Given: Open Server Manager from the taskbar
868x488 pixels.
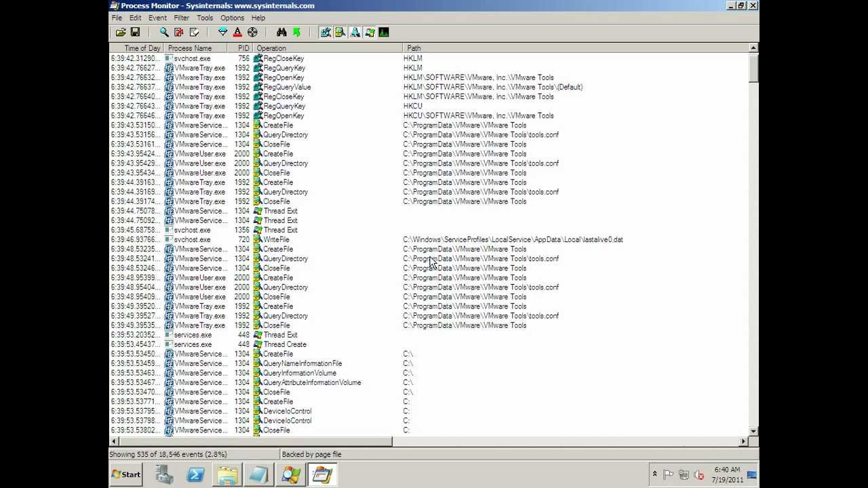Looking at the screenshot, I should coord(163,474).
